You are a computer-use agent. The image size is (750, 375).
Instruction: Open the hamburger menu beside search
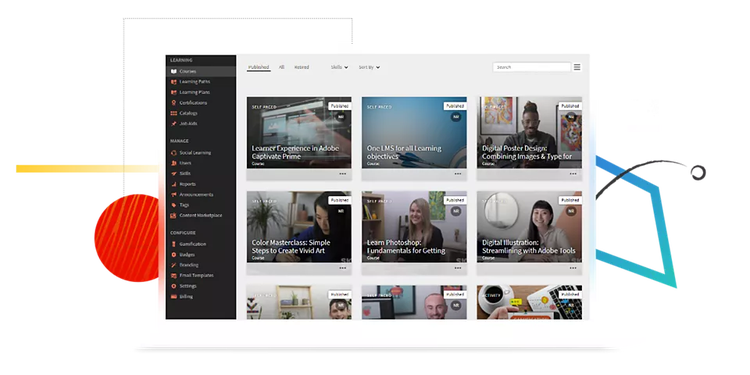click(x=577, y=67)
